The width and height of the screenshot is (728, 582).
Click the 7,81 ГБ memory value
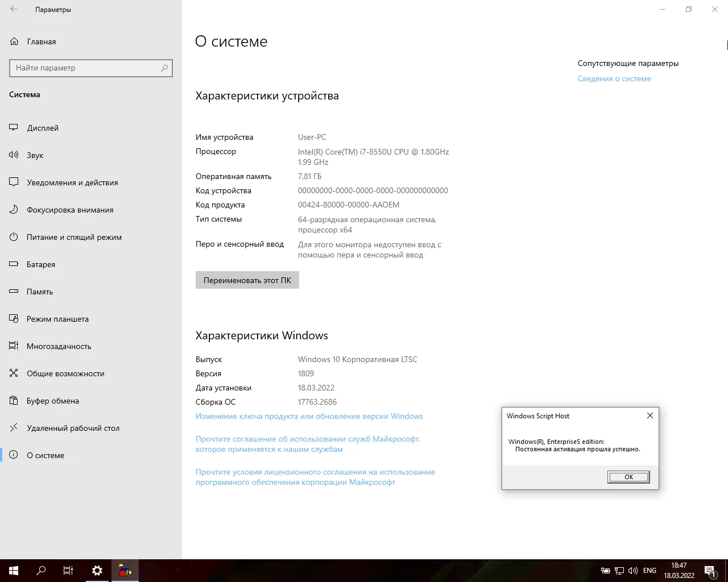click(310, 176)
